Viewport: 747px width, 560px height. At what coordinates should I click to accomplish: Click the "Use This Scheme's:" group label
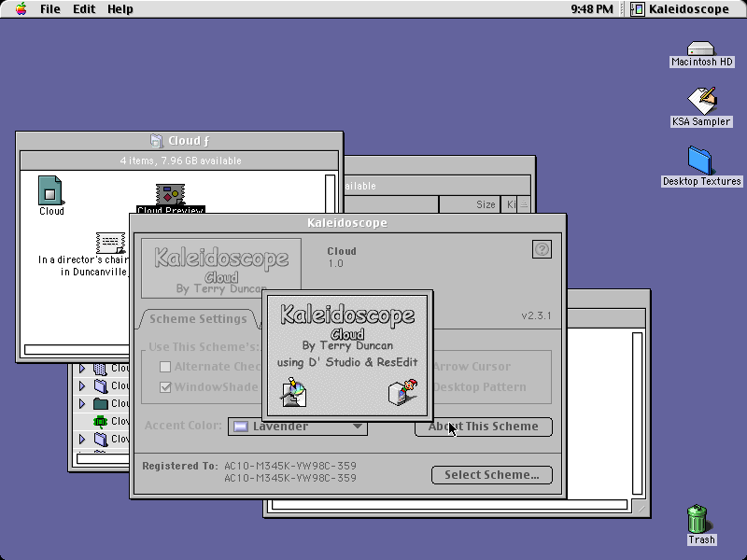click(204, 346)
